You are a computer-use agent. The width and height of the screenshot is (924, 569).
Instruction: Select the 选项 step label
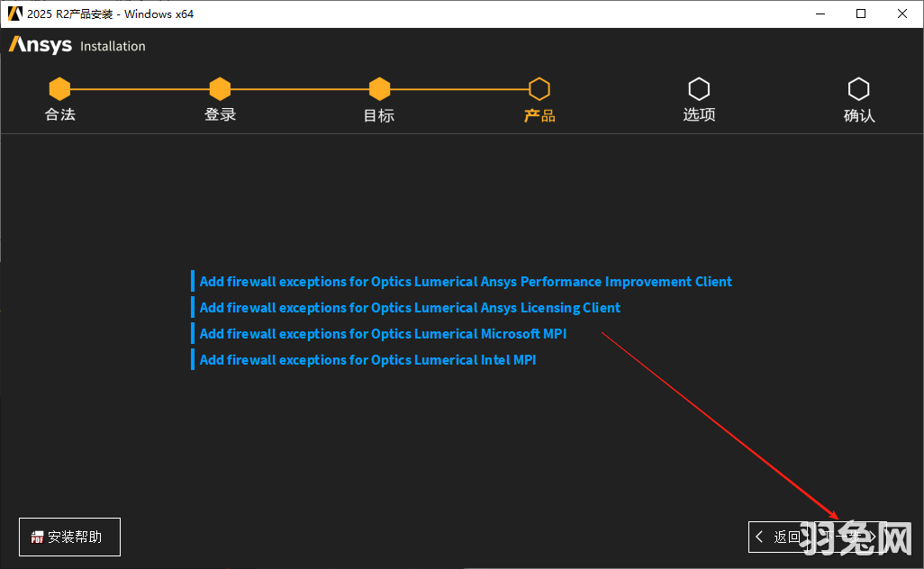pyautogui.click(x=699, y=115)
